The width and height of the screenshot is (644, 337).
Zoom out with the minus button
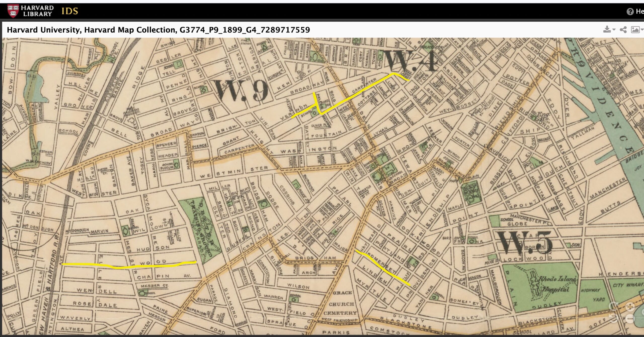point(630,319)
